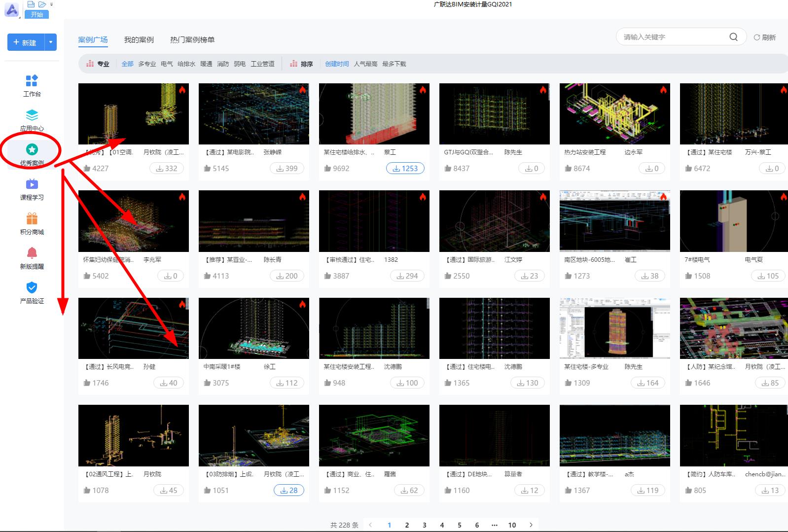Click download count 112 button

pos(287,383)
